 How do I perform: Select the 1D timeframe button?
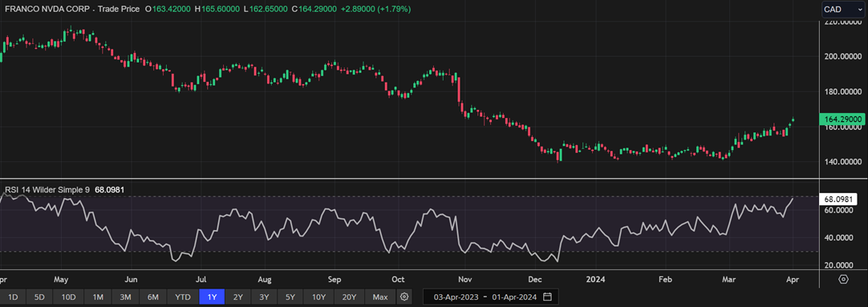pos(13,297)
